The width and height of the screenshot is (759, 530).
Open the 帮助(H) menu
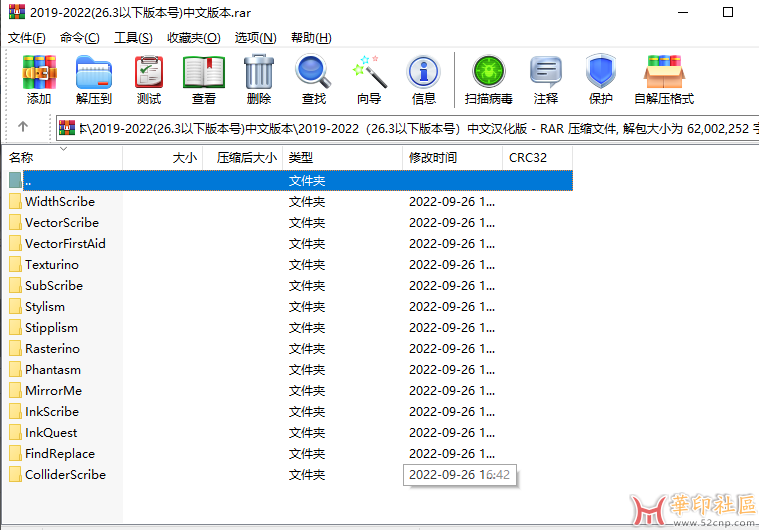pyautogui.click(x=311, y=38)
